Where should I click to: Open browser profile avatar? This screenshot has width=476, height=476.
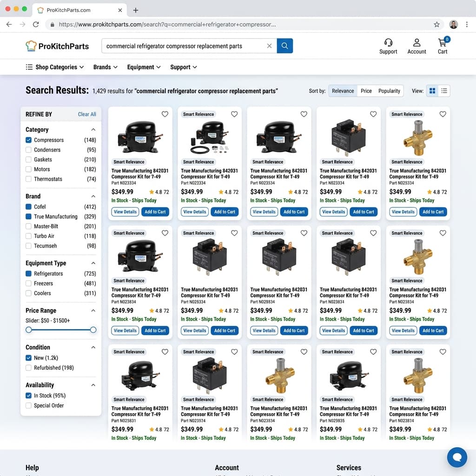[x=453, y=25]
